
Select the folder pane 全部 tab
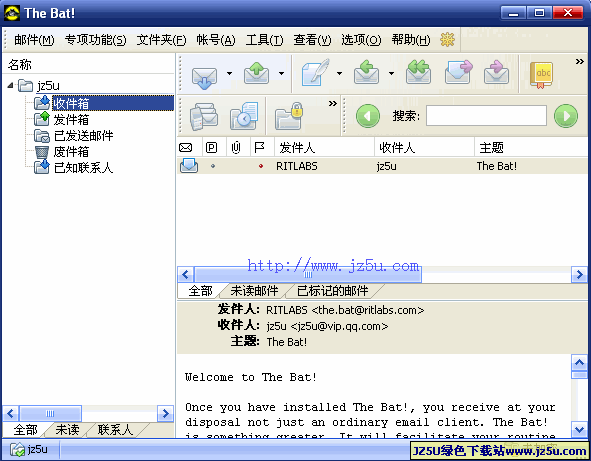(x=25, y=429)
